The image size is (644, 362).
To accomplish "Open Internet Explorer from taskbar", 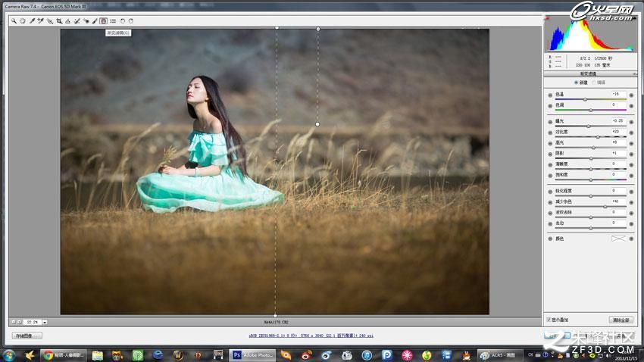I will (158, 355).
